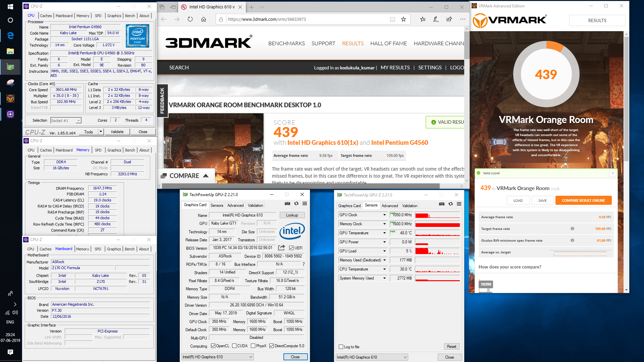
Task: Open the reading view icon in address bar
Action: (x=392, y=19)
